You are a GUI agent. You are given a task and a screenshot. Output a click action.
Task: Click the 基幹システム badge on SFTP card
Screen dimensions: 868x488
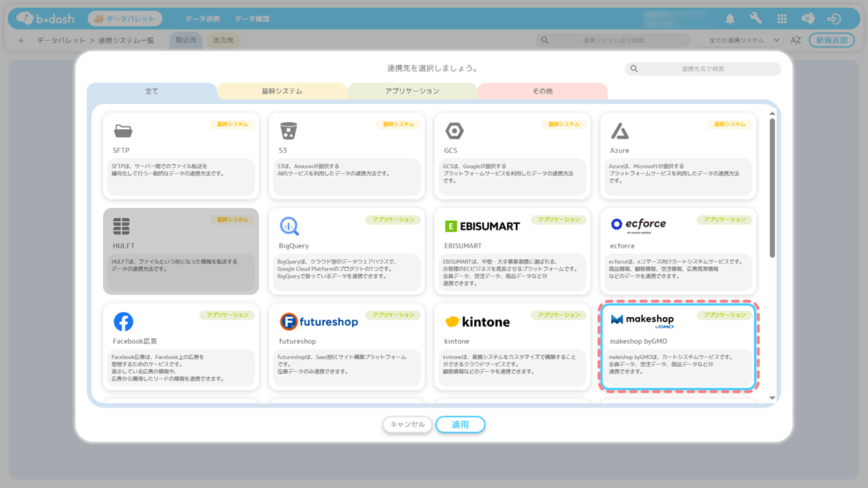[x=232, y=124]
